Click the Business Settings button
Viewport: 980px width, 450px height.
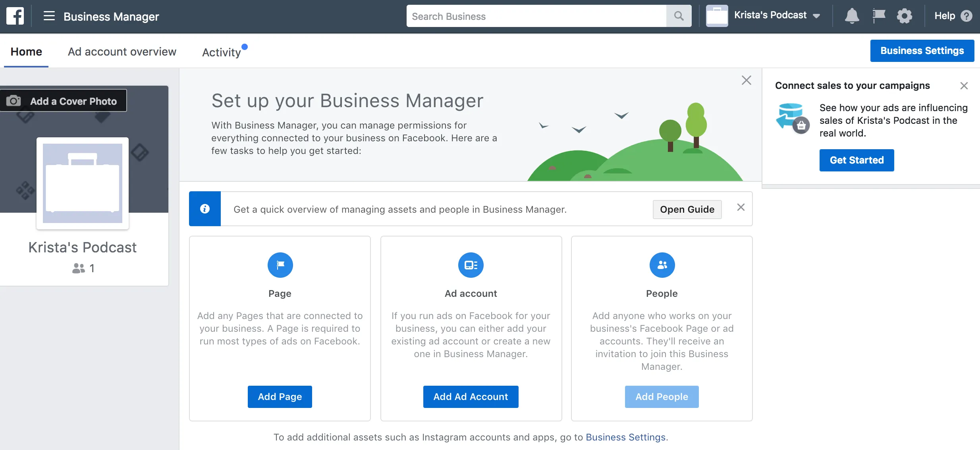pos(922,51)
